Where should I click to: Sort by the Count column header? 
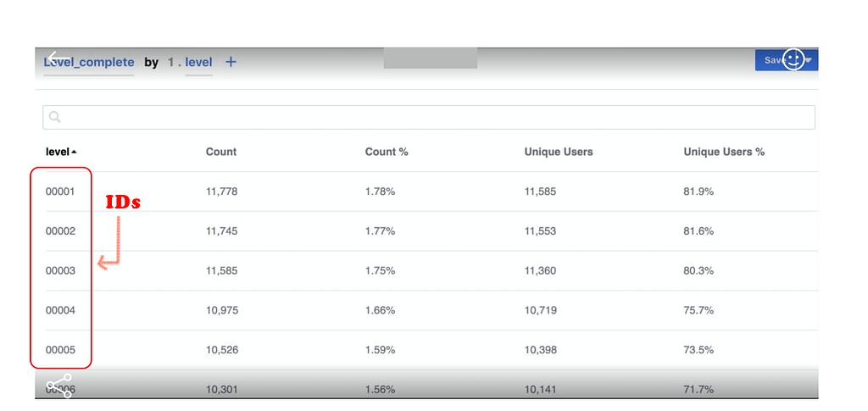221,152
